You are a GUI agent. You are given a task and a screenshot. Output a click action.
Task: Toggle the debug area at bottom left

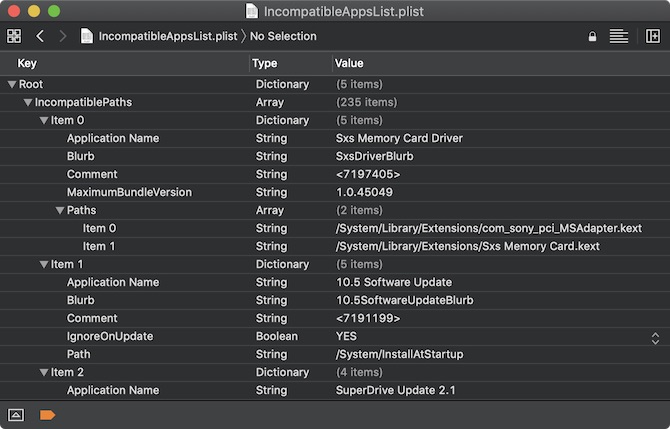(x=16, y=414)
